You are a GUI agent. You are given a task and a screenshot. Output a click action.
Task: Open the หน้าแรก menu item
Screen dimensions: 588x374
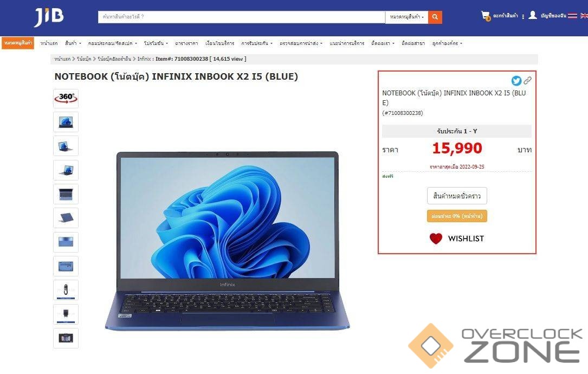49,43
